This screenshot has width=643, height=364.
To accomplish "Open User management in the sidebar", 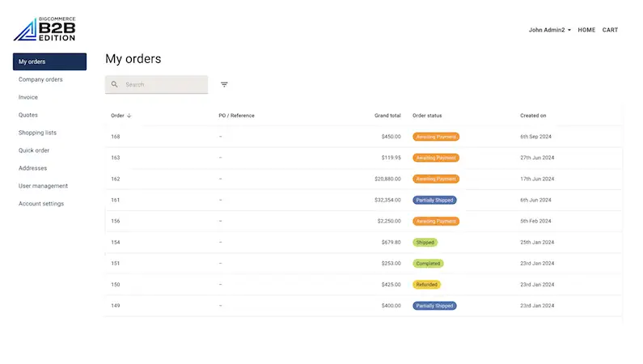I will pos(43,186).
